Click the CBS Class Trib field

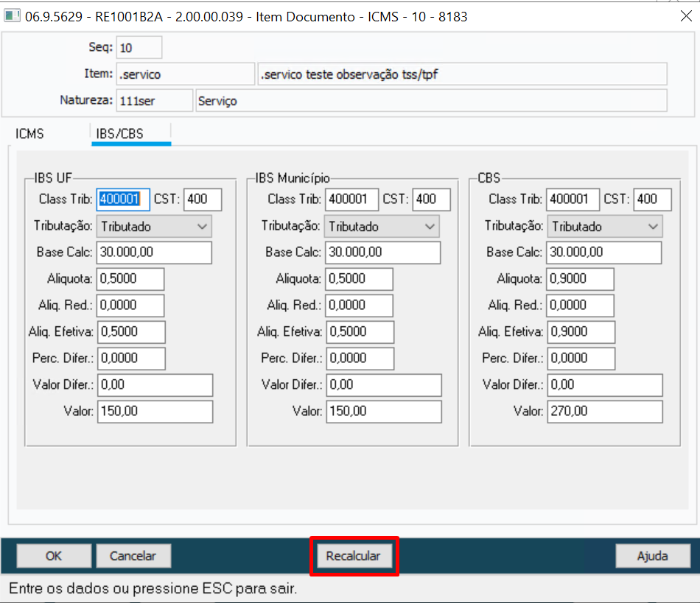pos(573,199)
